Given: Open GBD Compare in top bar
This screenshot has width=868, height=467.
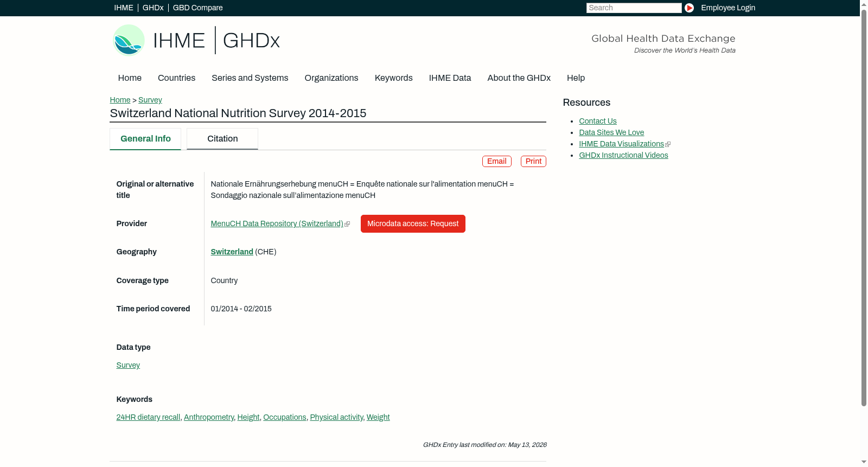Looking at the screenshot, I should click(198, 8).
